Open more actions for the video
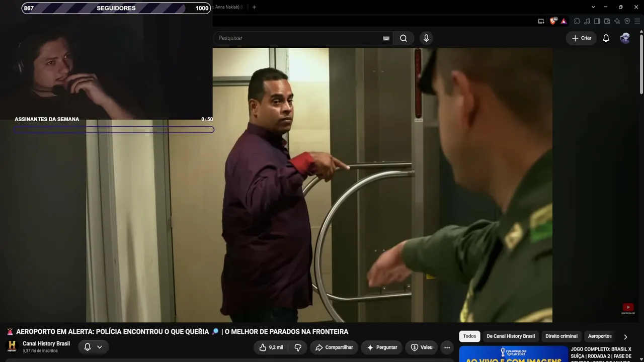This screenshot has height=362, width=644. click(x=447, y=347)
